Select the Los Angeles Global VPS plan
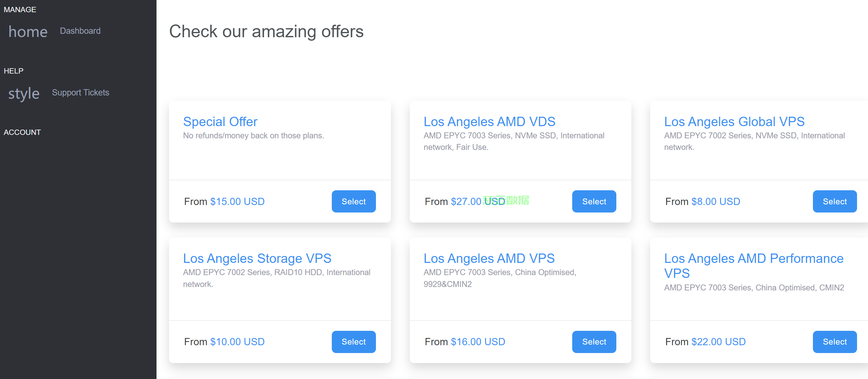The image size is (868, 379). click(x=835, y=202)
